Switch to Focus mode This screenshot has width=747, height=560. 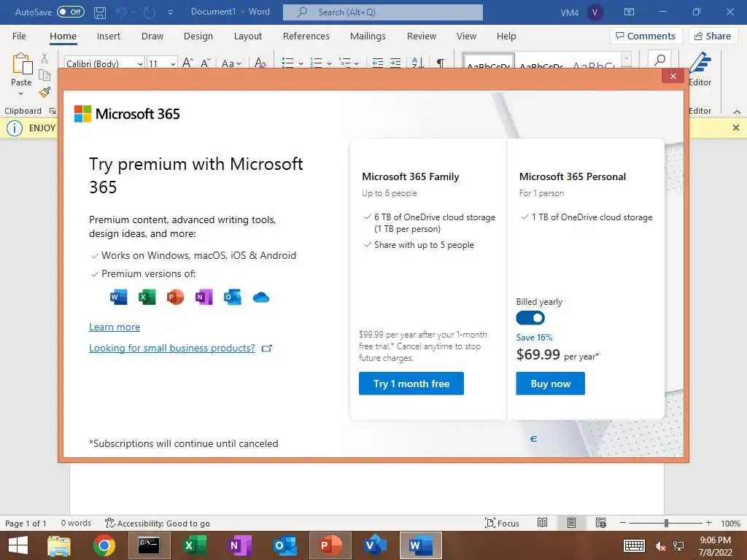point(502,523)
